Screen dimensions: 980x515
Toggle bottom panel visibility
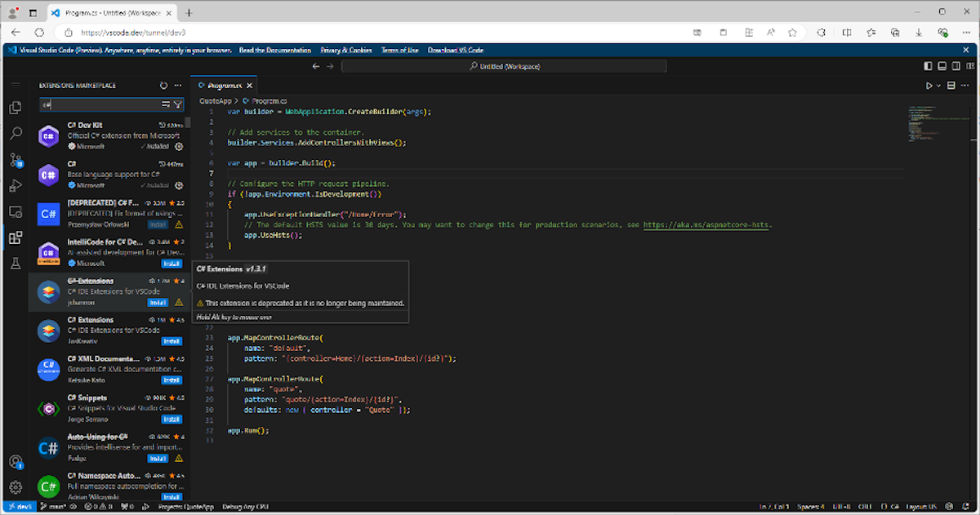coord(942,66)
